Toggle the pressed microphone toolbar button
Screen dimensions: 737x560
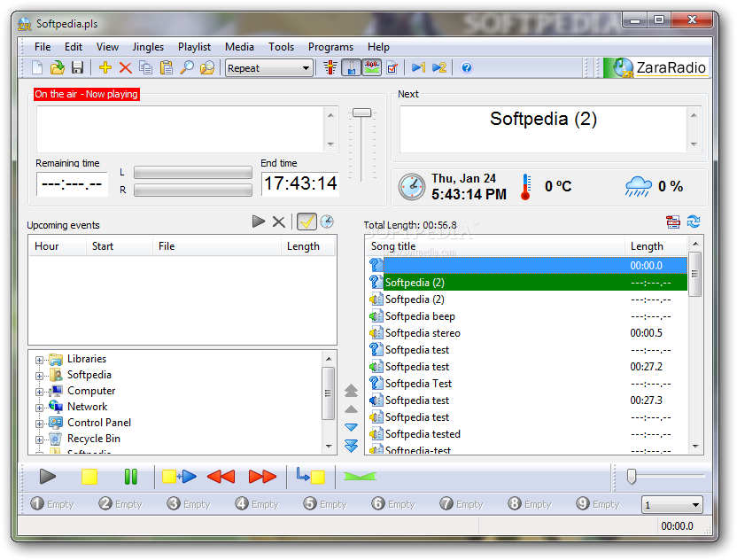click(x=351, y=67)
